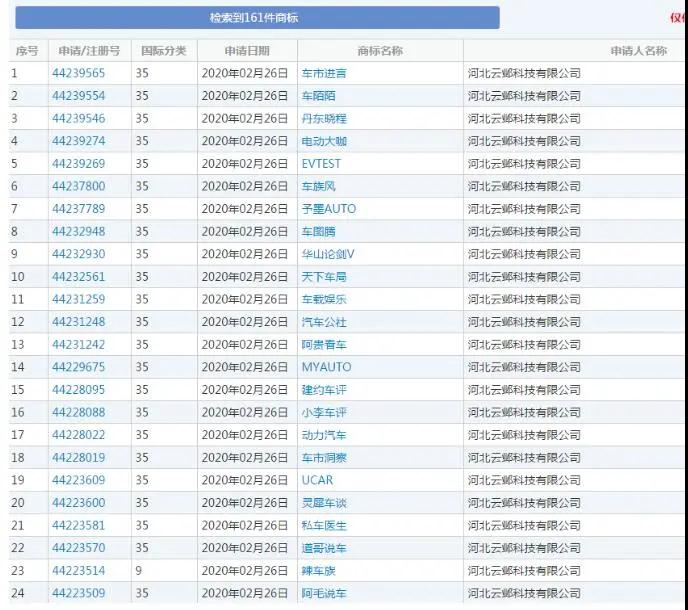Open application number 44231259

(x=79, y=299)
